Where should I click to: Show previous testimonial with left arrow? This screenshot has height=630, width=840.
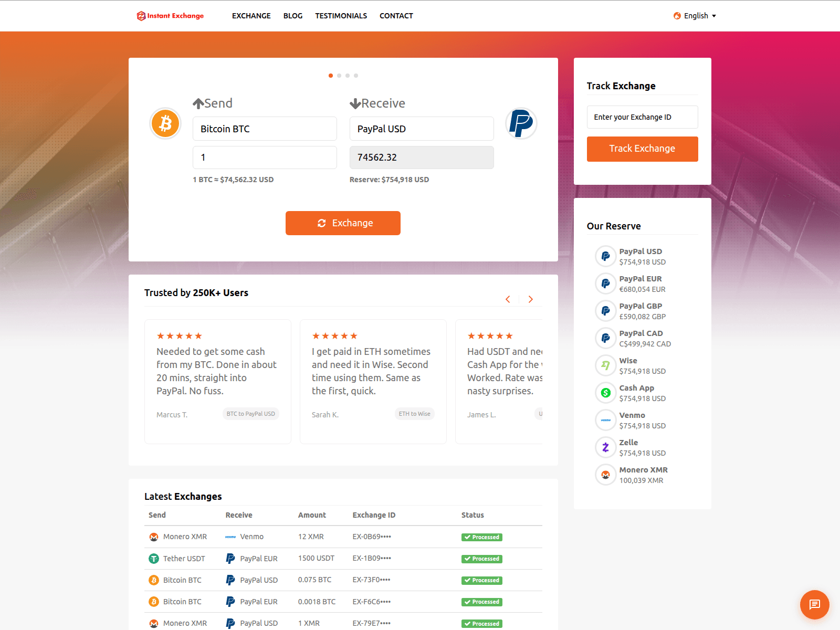tap(508, 299)
